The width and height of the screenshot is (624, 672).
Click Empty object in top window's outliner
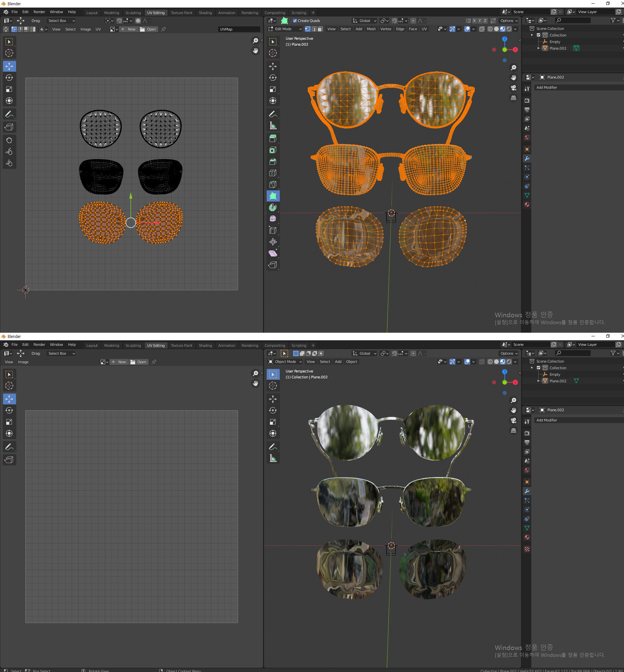554,42
